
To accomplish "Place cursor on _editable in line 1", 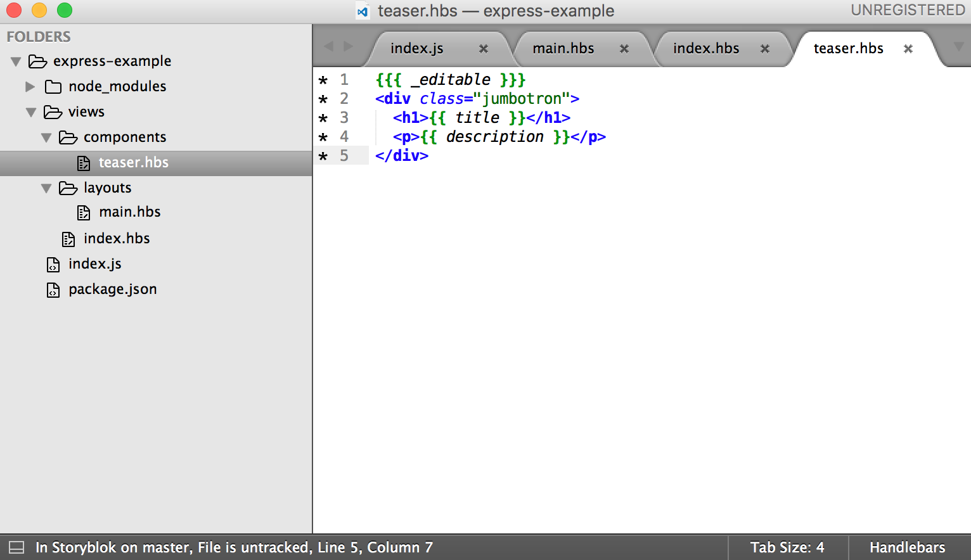I will tap(451, 80).
